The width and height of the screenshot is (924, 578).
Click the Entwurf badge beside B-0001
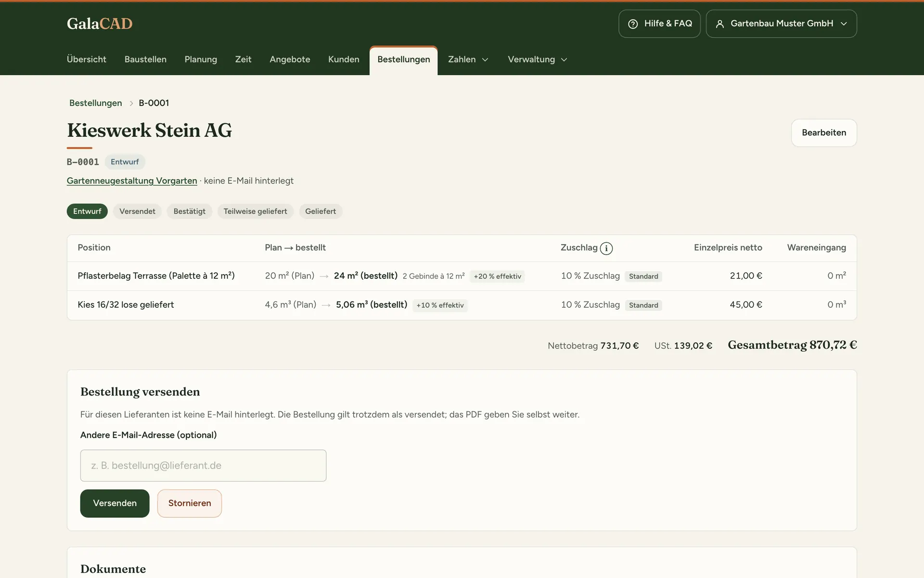125,162
